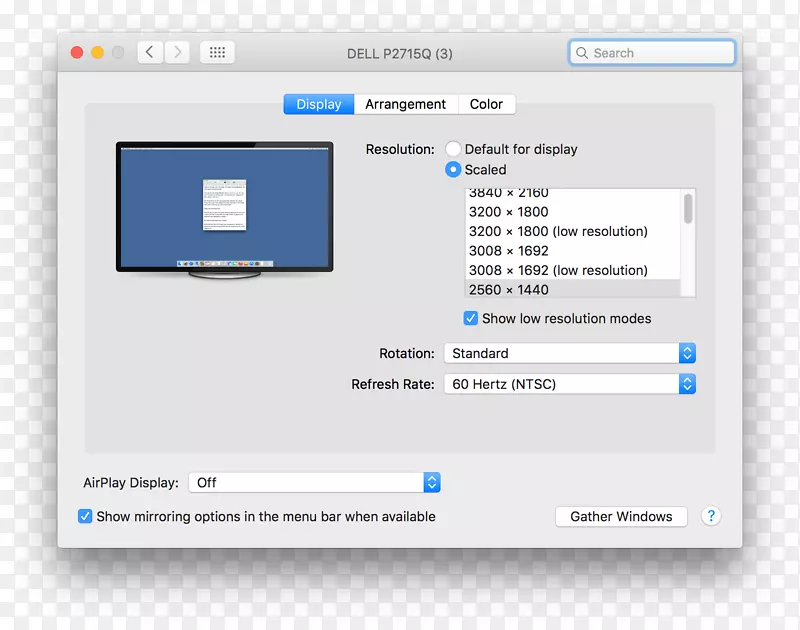This screenshot has width=800, height=630.
Task: Switch to the Color tab
Action: pyautogui.click(x=487, y=104)
